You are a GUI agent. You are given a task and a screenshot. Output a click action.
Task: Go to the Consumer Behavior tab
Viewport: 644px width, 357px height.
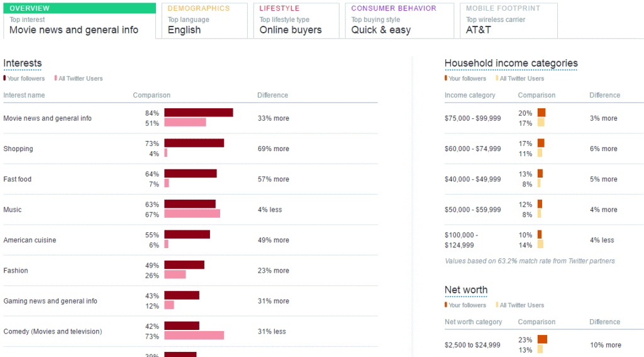tap(399, 20)
